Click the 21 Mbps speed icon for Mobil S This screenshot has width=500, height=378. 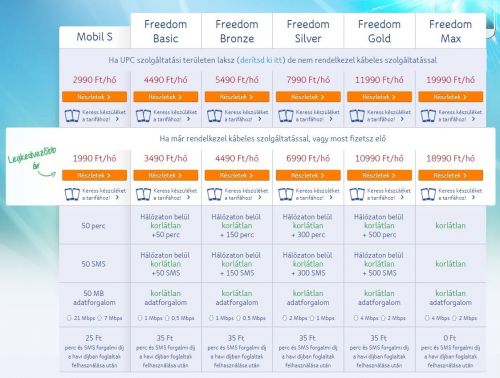coord(69,318)
